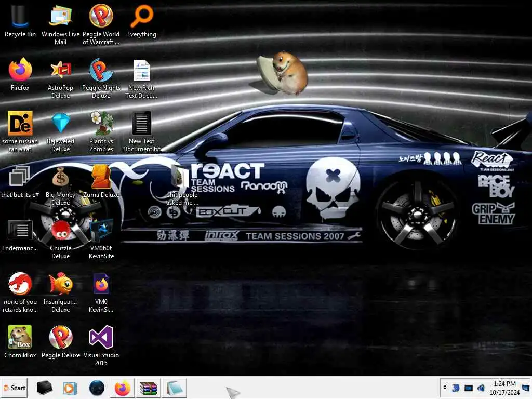Launch Peggle World of Warcraft shortcut
The width and height of the screenshot is (532, 399).
[x=101, y=24]
